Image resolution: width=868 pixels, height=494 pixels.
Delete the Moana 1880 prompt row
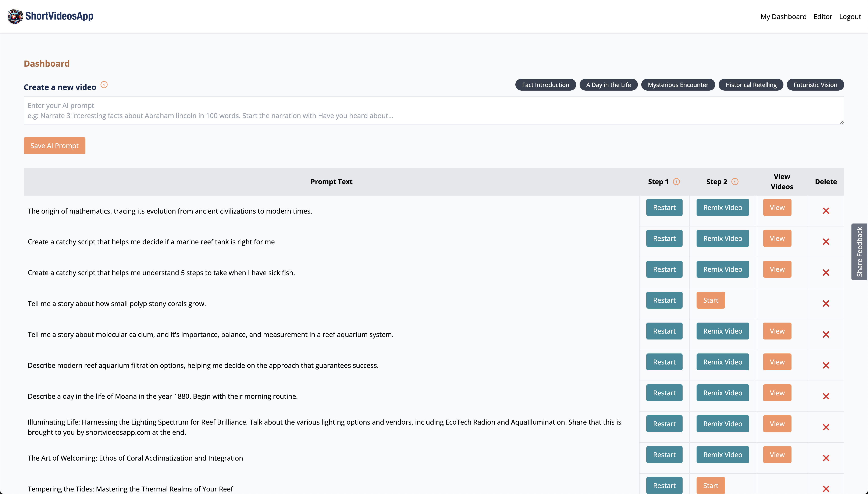point(826,396)
